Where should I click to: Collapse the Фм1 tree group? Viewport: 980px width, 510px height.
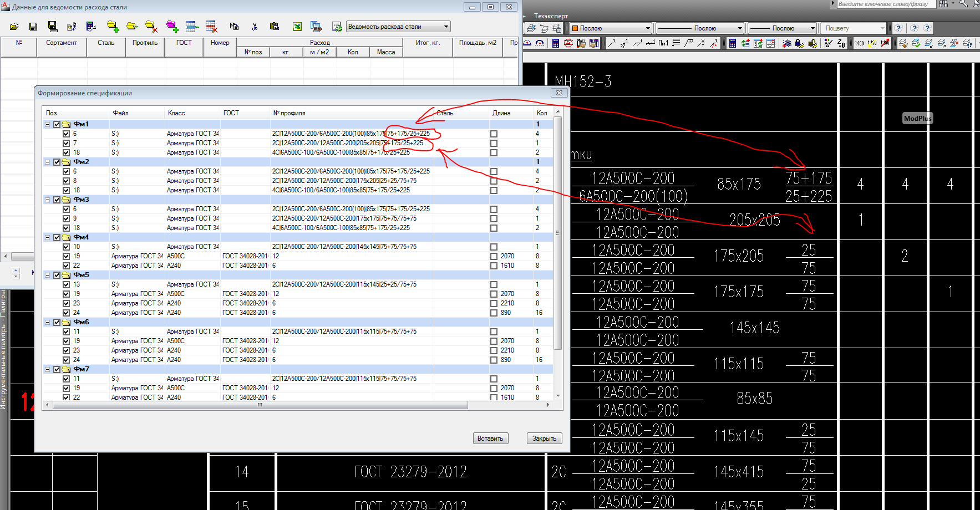point(48,124)
